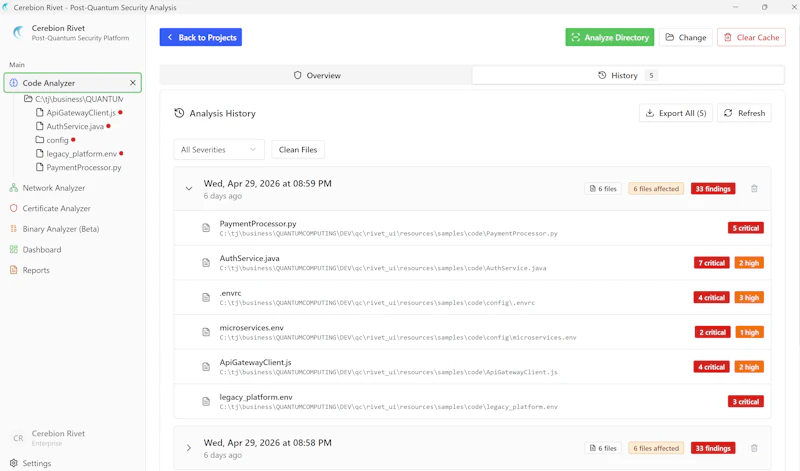
Task: Click file icon beside microservices.env history row
Action: point(206,332)
